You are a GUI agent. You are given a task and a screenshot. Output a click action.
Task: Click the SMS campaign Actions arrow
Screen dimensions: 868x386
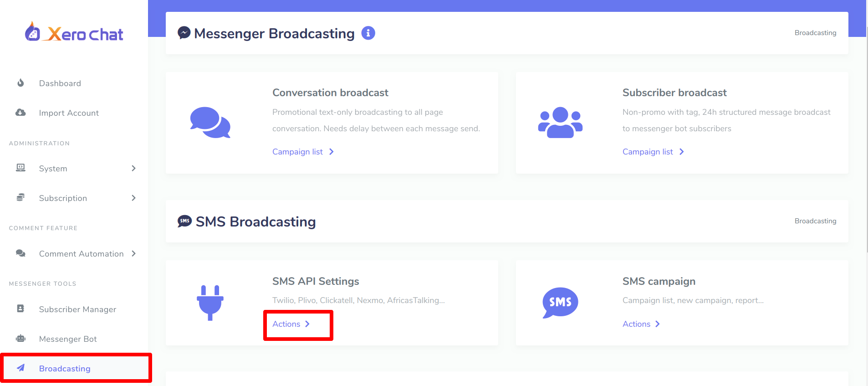(658, 324)
